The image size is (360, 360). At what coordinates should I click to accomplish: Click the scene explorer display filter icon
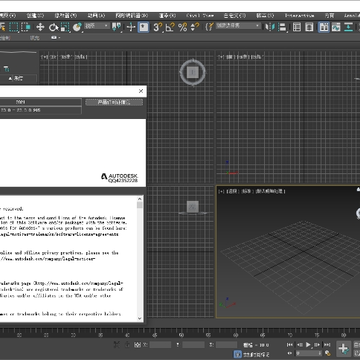coord(7,69)
